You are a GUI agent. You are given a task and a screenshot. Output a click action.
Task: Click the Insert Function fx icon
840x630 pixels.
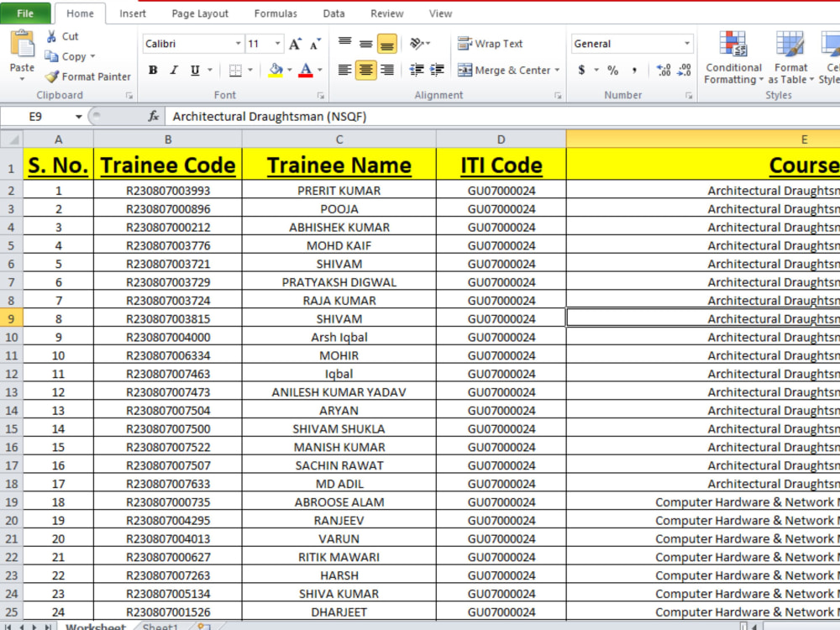coord(154,116)
